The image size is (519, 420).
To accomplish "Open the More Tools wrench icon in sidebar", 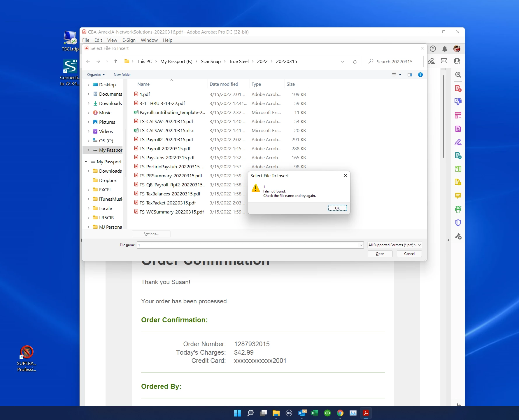I will tap(458, 236).
